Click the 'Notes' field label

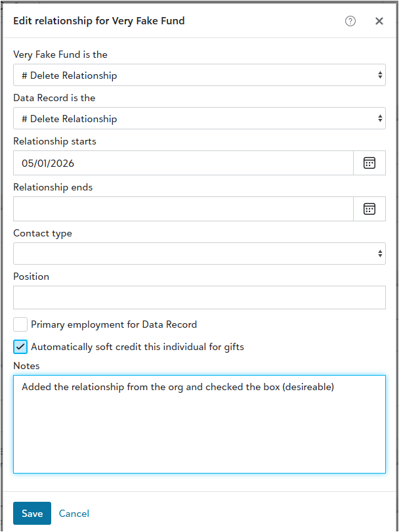click(26, 366)
